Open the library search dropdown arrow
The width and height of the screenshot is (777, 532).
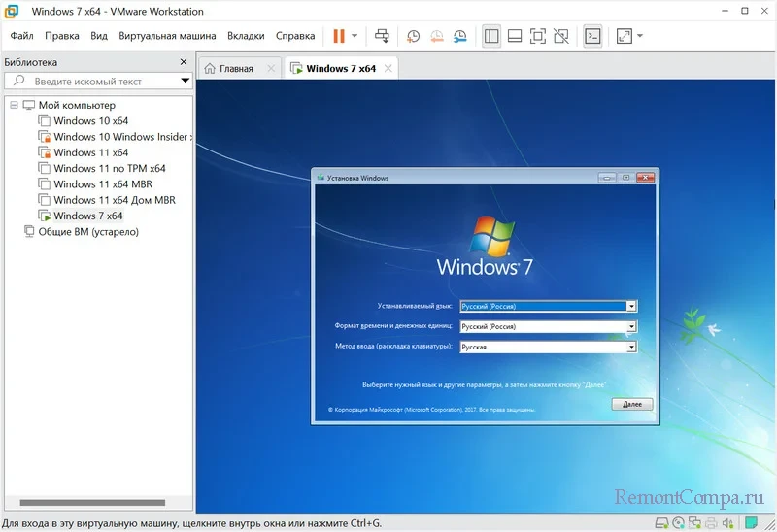pos(185,81)
